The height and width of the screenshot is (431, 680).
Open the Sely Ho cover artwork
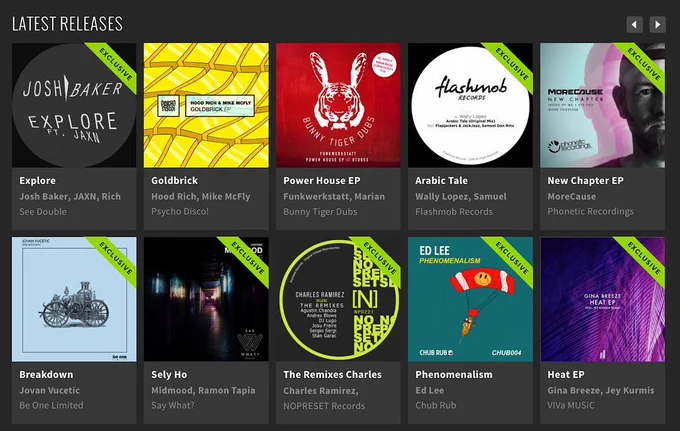[206, 299]
